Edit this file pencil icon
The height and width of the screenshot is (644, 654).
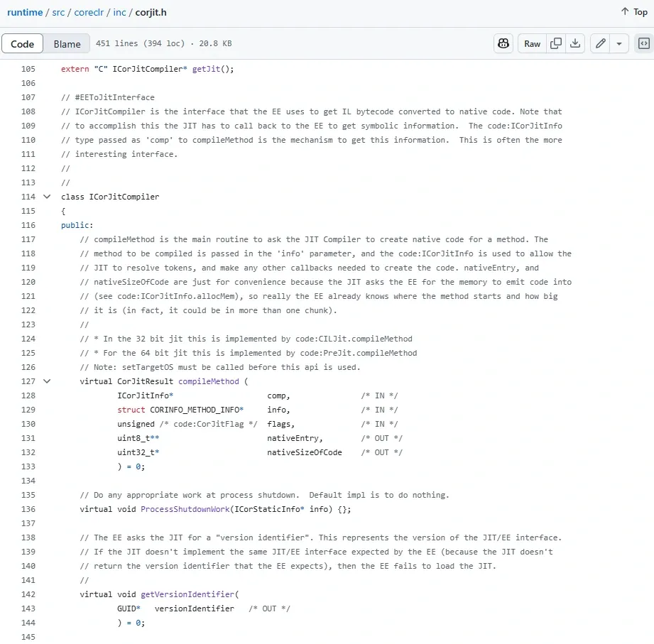(600, 43)
